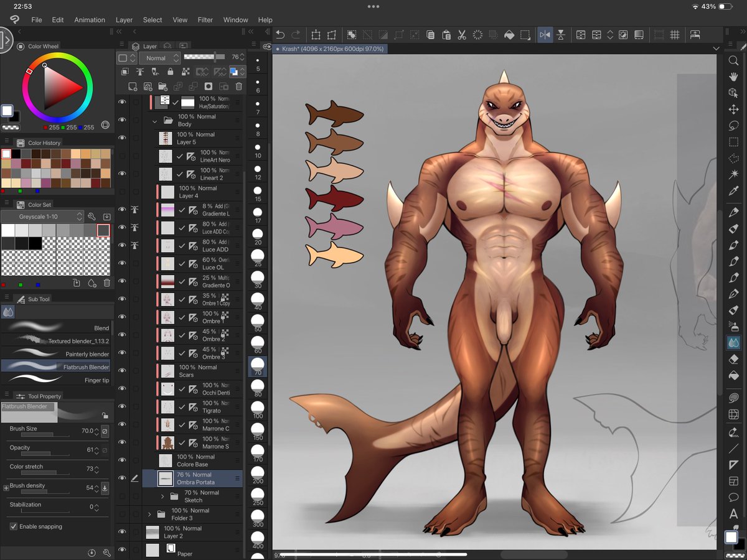Select the Painterly blender sub tool
This screenshot has height=560, width=747.
pos(57,353)
